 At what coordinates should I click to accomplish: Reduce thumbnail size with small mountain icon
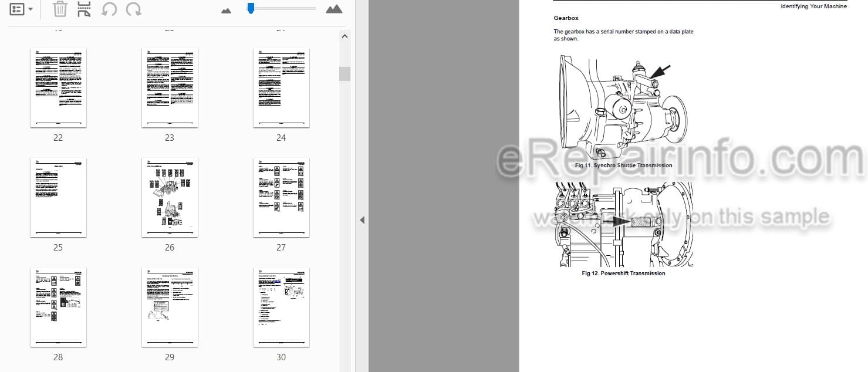click(226, 10)
